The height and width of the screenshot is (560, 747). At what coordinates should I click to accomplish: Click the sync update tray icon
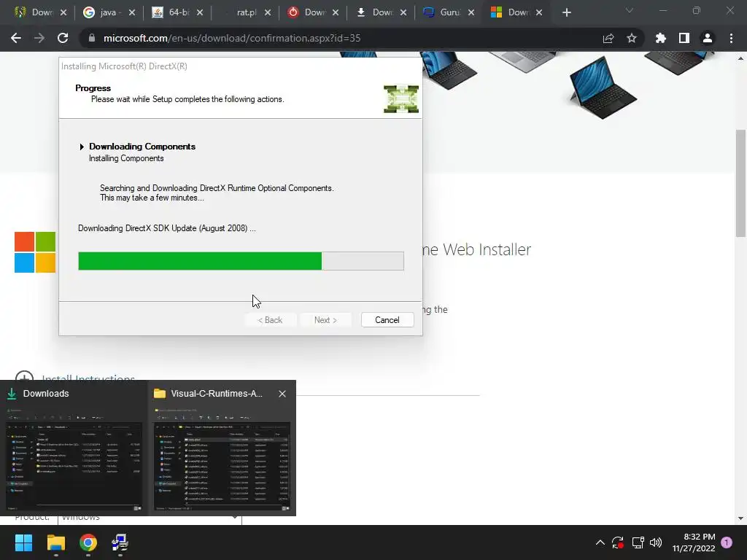618,542
